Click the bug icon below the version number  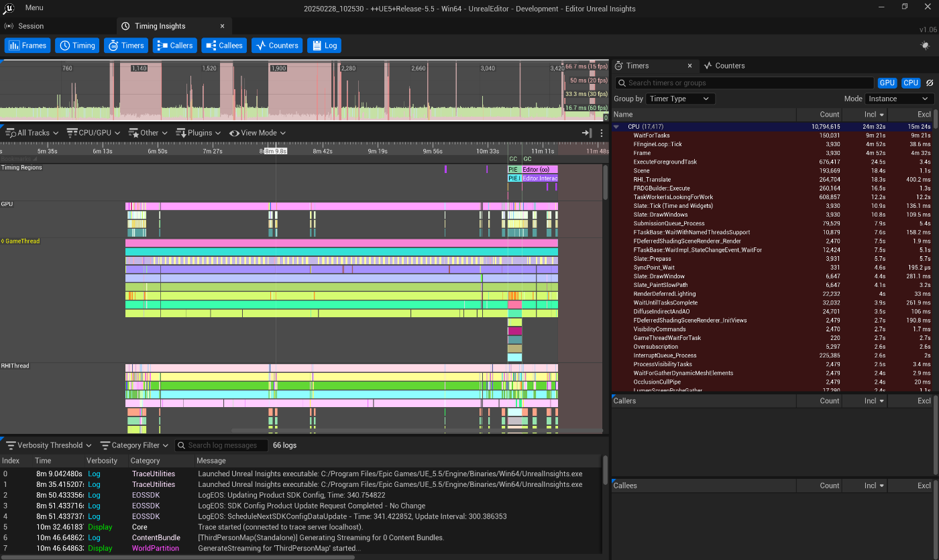click(x=925, y=45)
